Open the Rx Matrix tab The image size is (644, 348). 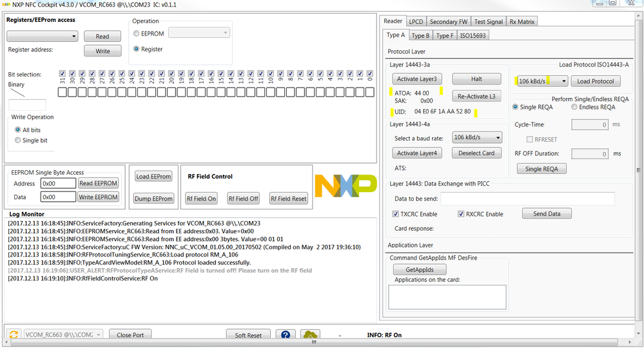click(x=522, y=22)
